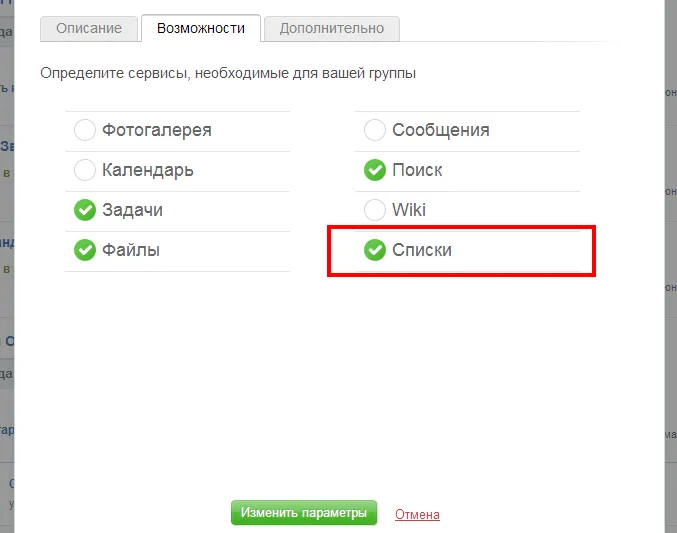This screenshot has height=533, width=677.
Task: Click the green checkmark icon beside Задачи
Action: click(85, 210)
